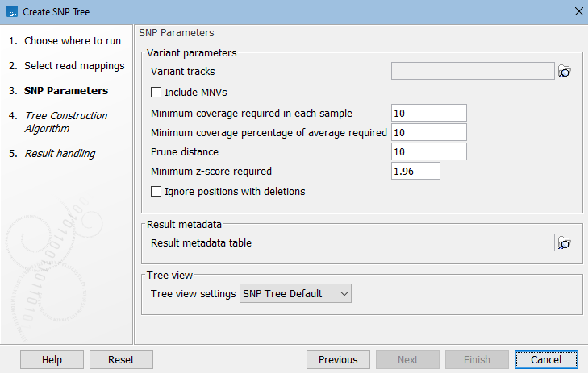588x373 pixels.
Task: Click the app icon in the title bar
Action: pyautogui.click(x=10, y=10)
